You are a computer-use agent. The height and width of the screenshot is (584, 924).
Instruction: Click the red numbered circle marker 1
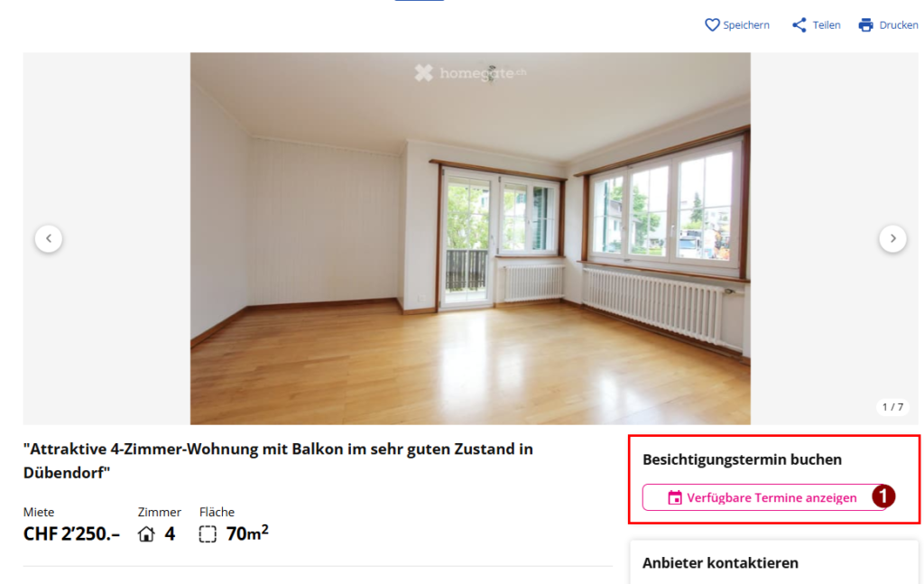pyautogui.click(x=883, y=496)
